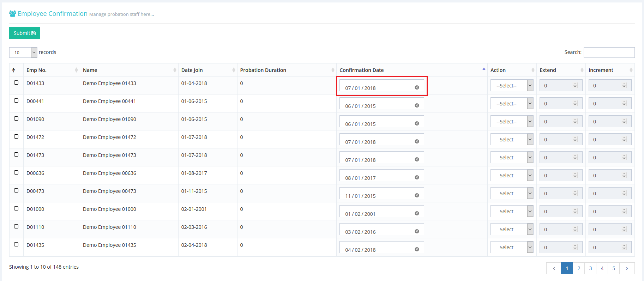Click into the Search input field
The height and width of the screenshot is (281, 644).
click(x=609, y=53)
